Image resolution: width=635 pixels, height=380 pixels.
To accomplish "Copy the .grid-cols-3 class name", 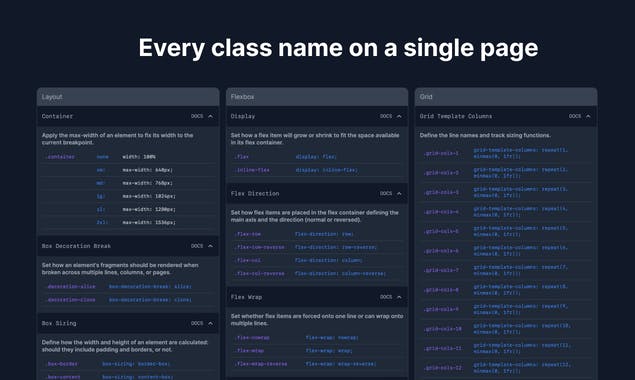I will point(441,192).
